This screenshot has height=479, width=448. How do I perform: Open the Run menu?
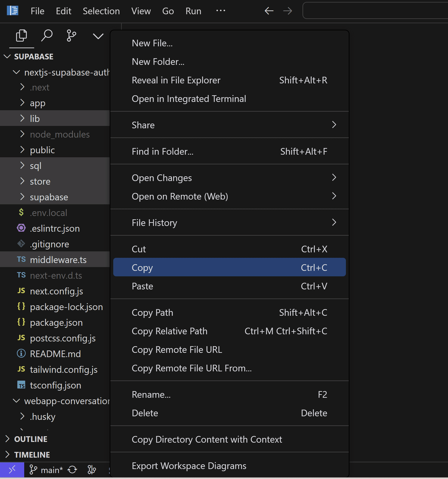pos(193,11)
